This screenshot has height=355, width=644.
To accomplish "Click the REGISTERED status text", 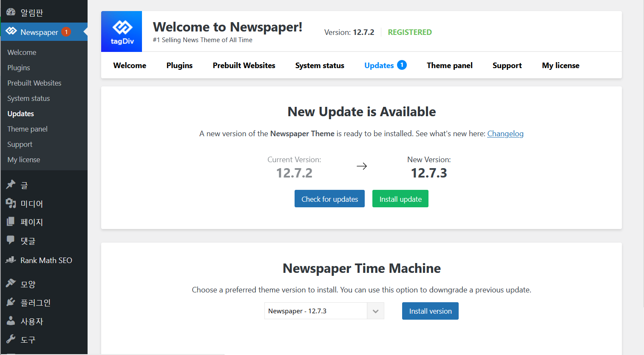I will pyautogui.click(x=410, y=32).
